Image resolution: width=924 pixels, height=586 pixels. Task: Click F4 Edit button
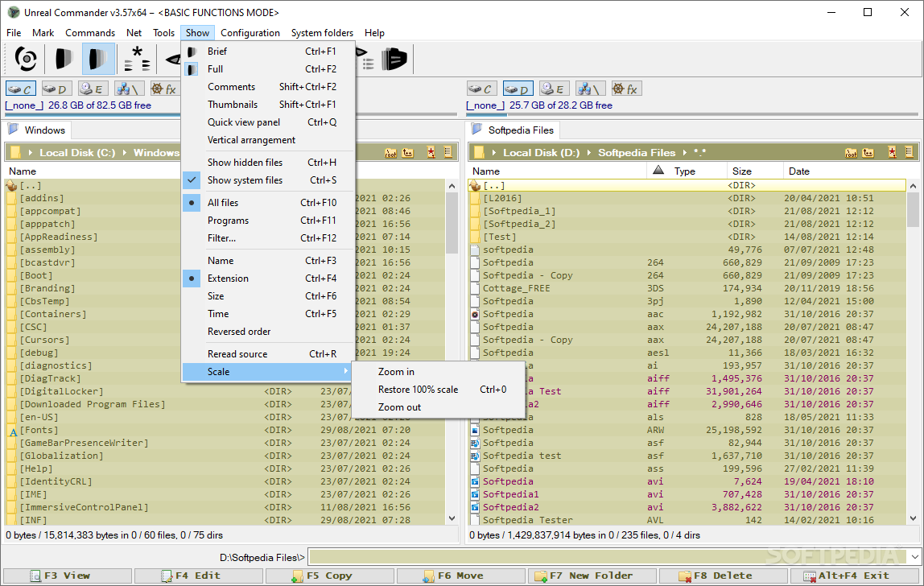pyautogui.click(x=199, y=576)
